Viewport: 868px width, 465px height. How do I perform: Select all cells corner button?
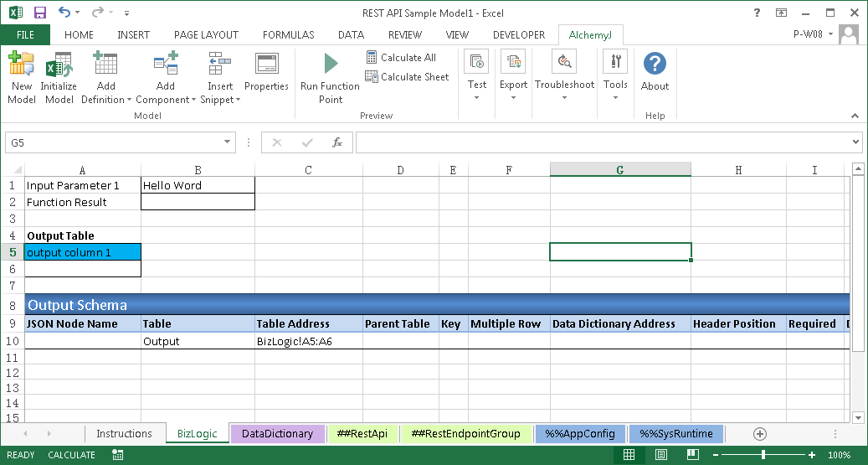[x=17, y=169]
